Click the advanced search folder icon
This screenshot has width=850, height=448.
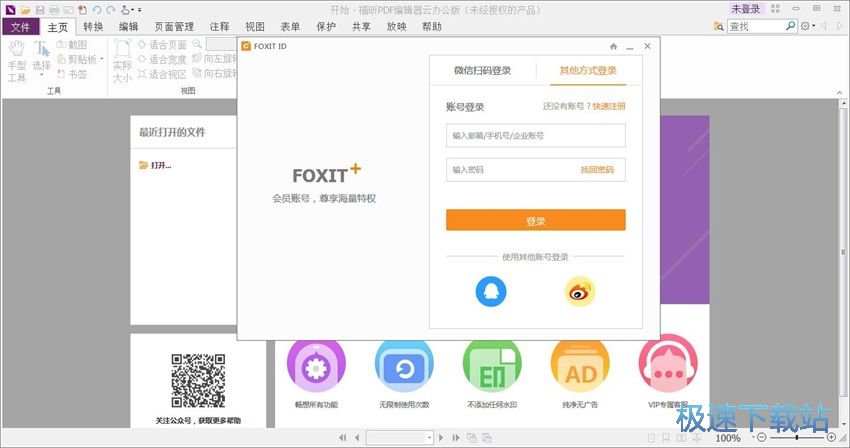(718, 26)
